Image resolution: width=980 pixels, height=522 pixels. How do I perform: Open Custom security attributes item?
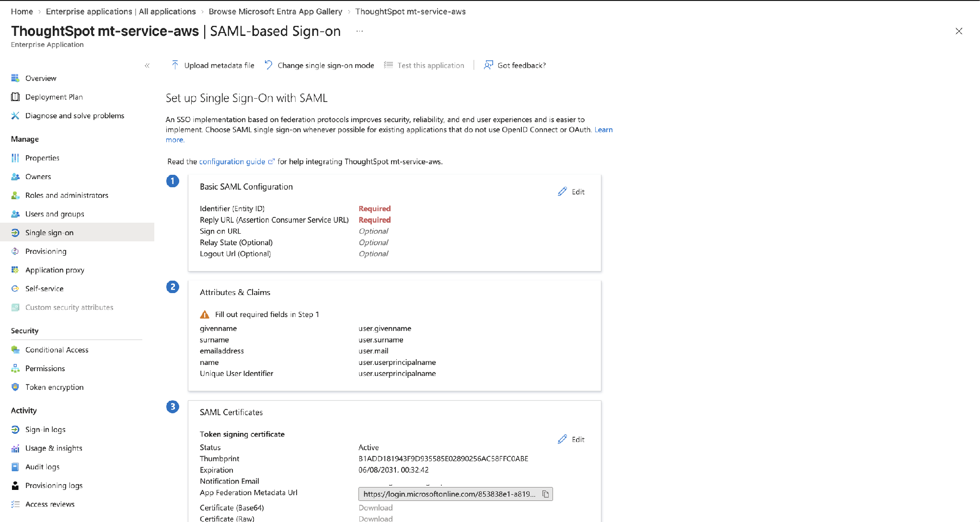tap(69, 307)
